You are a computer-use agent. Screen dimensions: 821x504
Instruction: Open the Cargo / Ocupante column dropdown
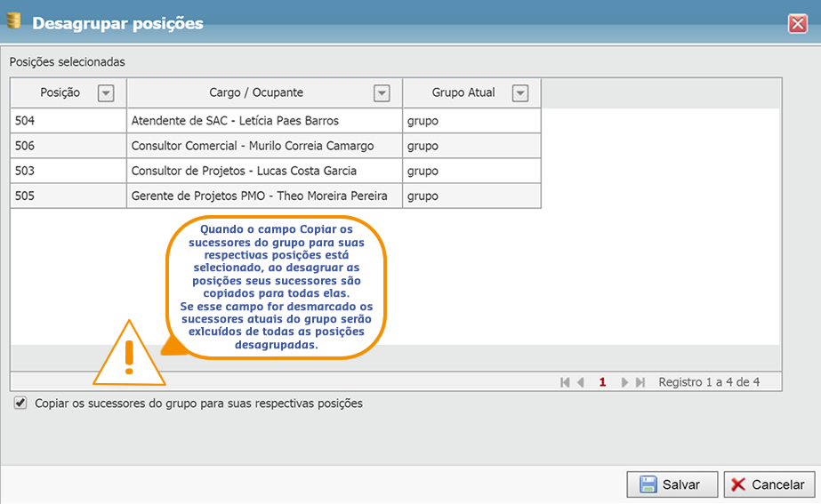382,93
